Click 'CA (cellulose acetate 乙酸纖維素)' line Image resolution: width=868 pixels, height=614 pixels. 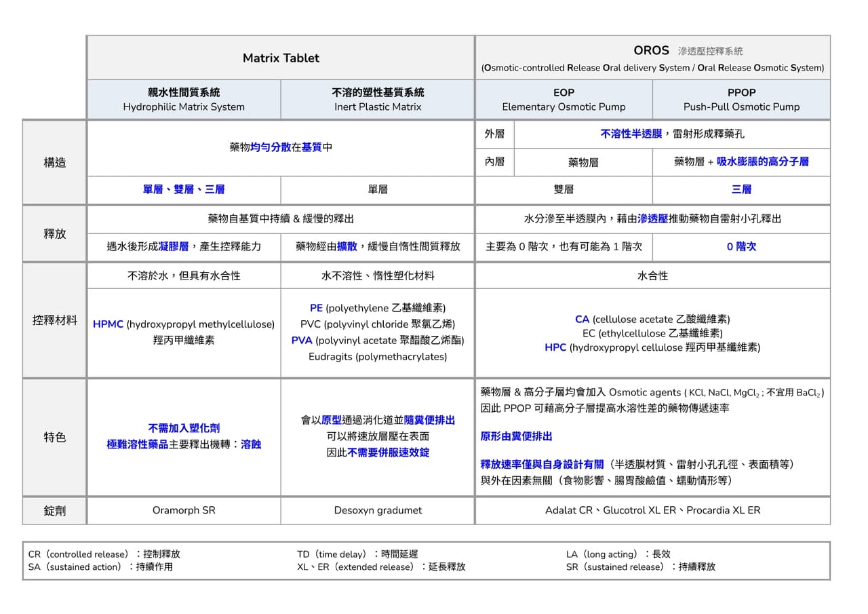[x=652, y=320]
